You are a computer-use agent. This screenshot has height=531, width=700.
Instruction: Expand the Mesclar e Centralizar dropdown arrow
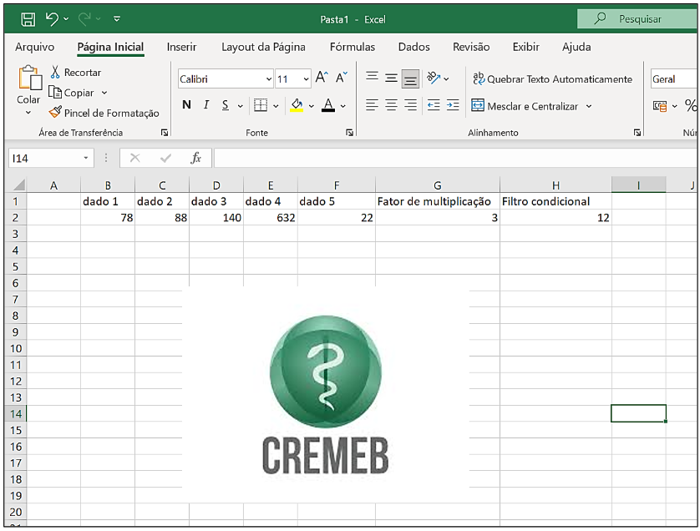589,106
